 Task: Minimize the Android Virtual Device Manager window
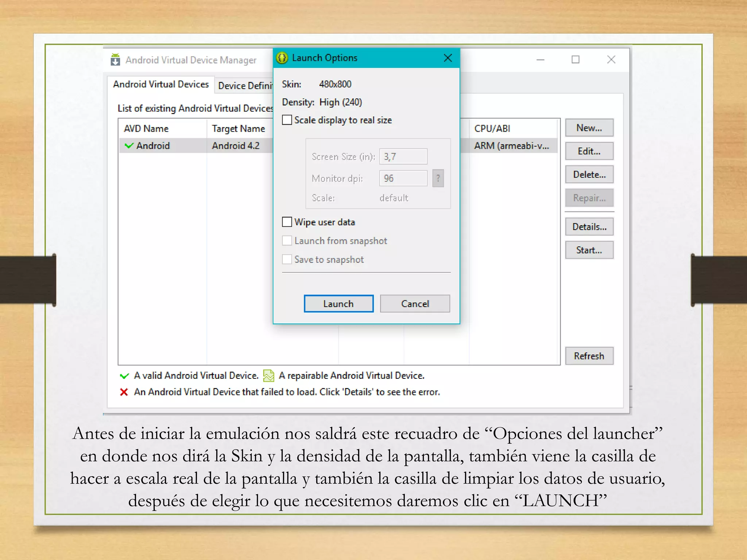(x=541, y=60)
